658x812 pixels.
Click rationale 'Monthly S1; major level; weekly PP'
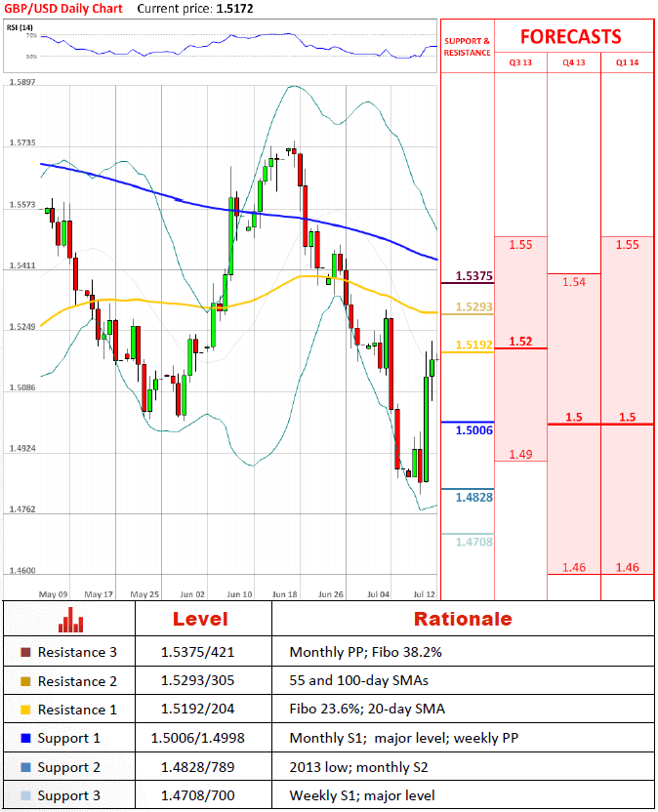[403, 738]
